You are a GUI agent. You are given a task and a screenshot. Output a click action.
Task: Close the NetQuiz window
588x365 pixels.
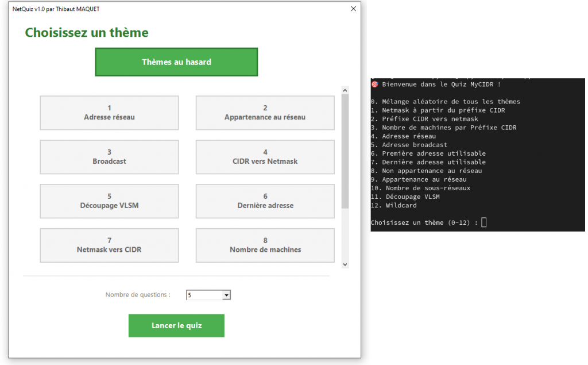pos(353,9)
